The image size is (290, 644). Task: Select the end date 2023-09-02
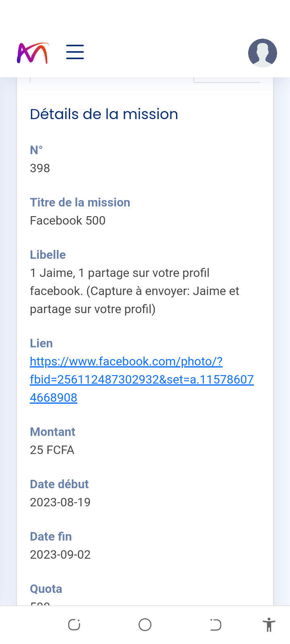[60, 555]
